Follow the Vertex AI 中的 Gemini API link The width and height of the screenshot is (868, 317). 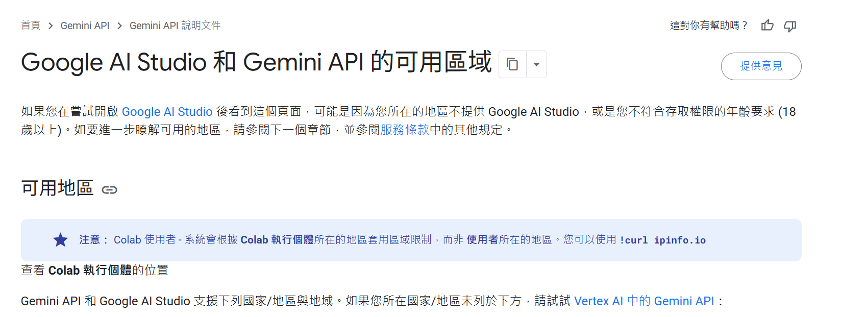[x=644, y=301]
